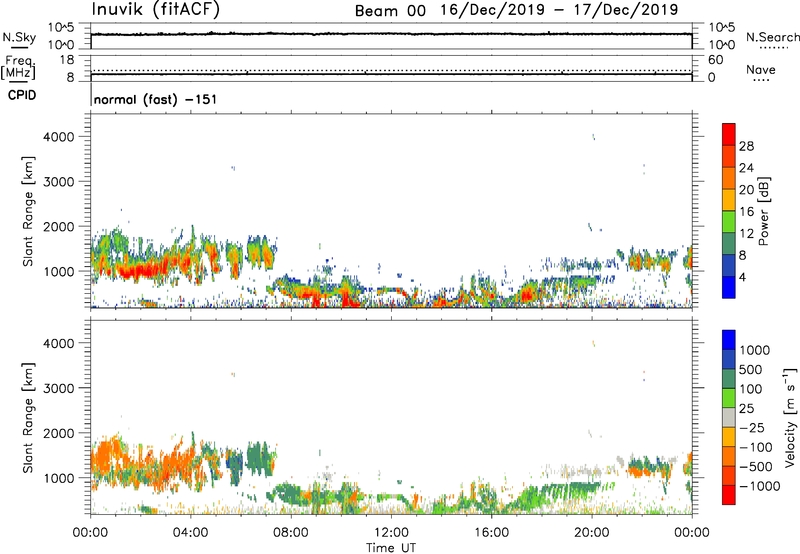The width and height of the screenshot is (800, 554).
Task: Click the '60' label right of frequency panel
Action: point(716,60)
